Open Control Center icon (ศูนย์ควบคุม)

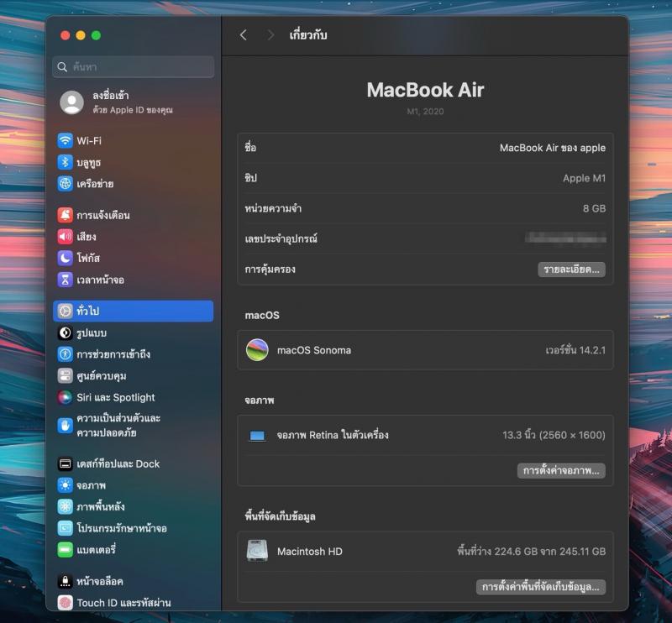click(x=66, y=376)
